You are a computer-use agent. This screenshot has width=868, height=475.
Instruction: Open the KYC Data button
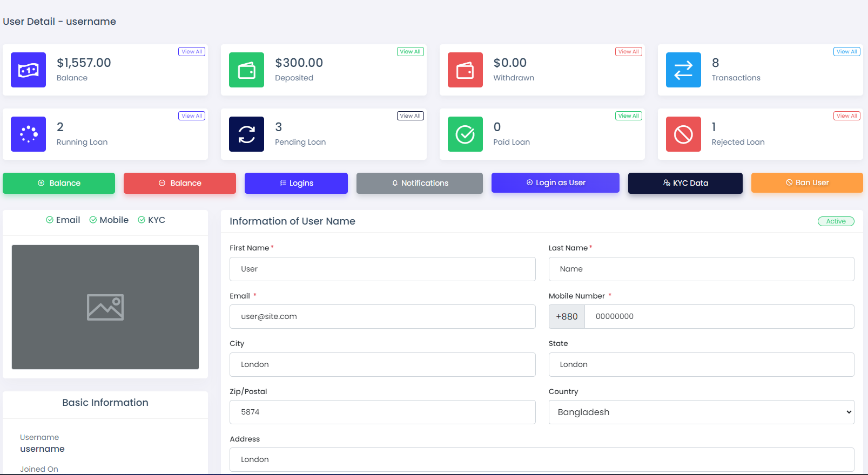pyautogui.click(x=685, y=184)
